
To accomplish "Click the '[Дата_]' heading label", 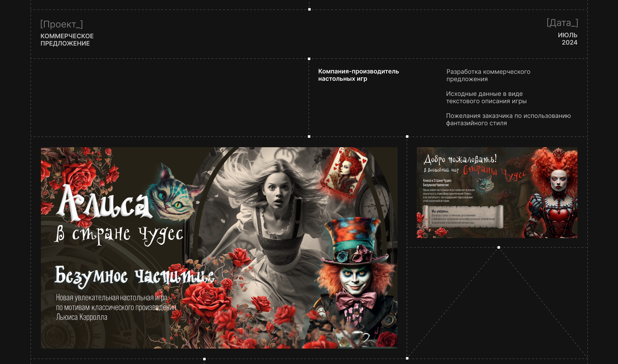I will pos(562,23).
